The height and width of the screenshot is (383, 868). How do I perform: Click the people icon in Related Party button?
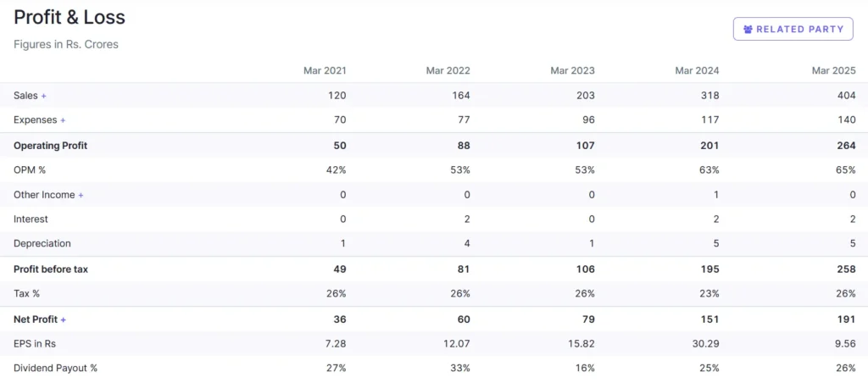tap(748, 29)
